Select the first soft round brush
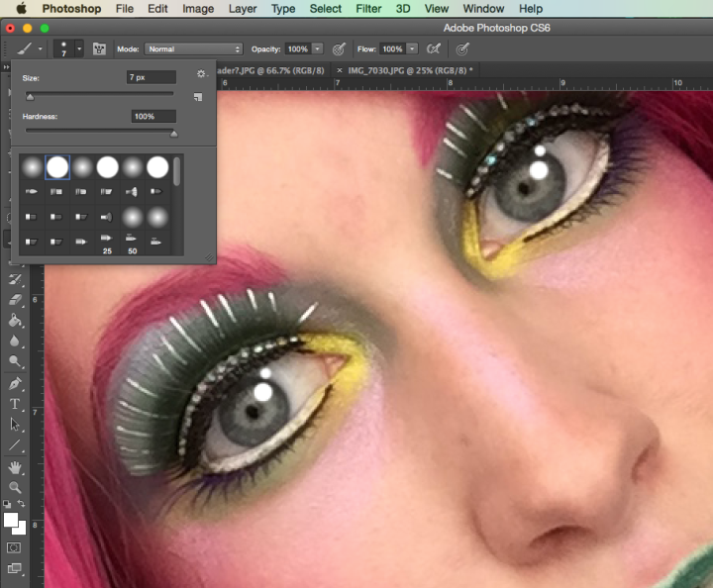Image resolution: width=713 pixels, height=588 pixels. click(x=33, y=166)
